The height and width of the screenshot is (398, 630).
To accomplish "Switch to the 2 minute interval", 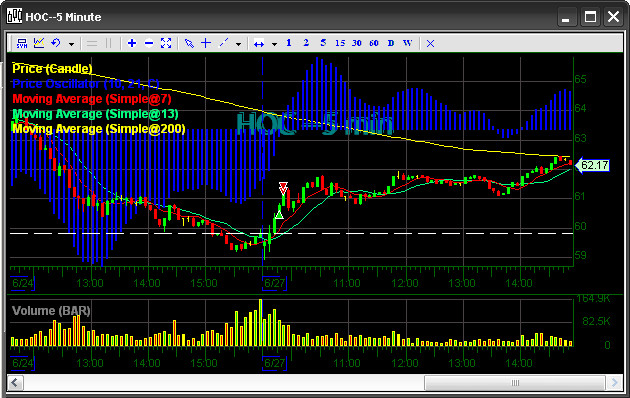I will coord(306,43).
